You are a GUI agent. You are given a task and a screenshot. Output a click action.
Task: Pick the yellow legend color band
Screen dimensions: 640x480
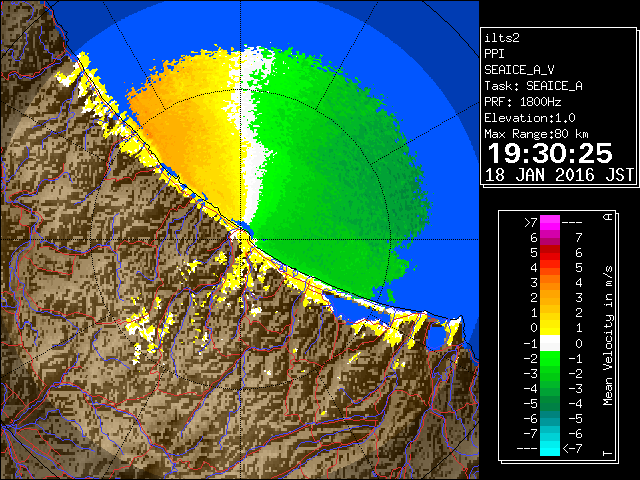(550, 328)
